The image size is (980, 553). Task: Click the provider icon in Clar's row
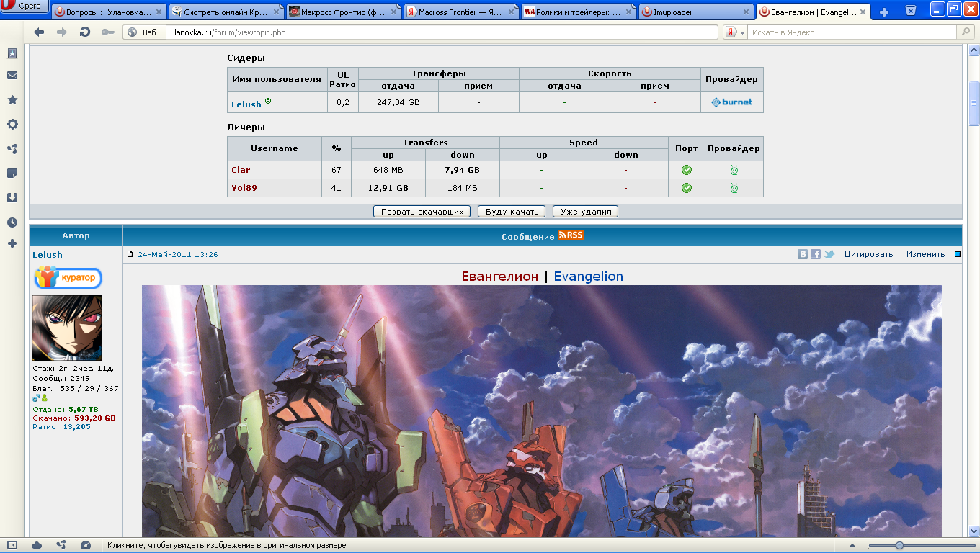(734, 170)
